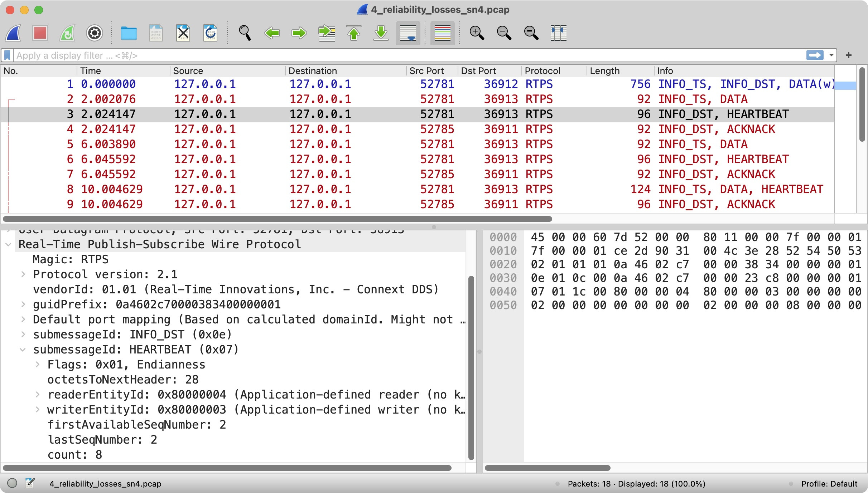This screenshot has height=493, width=868.
Task: Jump to the last packet in capture
Action: [380, 33]
